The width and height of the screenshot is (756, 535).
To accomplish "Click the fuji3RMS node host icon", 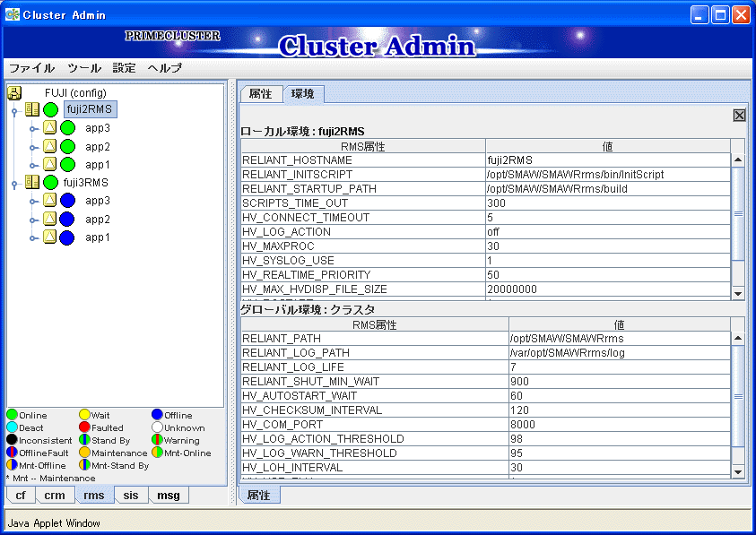I will 32,182.
